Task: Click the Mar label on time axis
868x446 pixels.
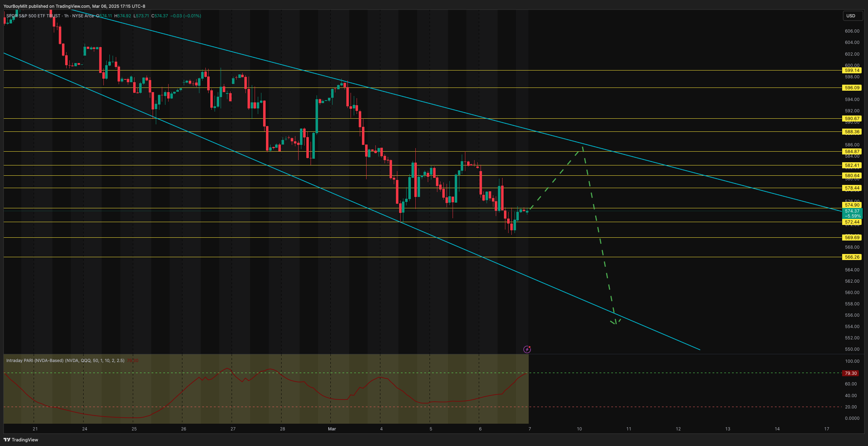Action: pos(332,429)
